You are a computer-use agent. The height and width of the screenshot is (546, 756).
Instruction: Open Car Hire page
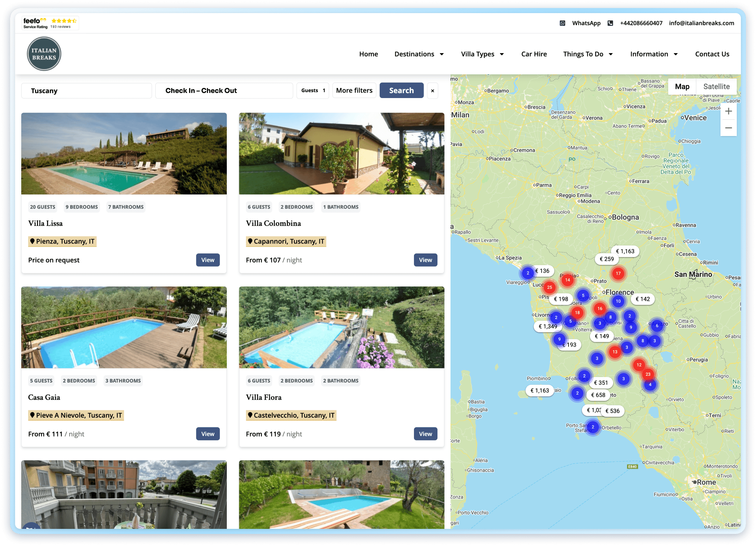(x=534, y=54)
